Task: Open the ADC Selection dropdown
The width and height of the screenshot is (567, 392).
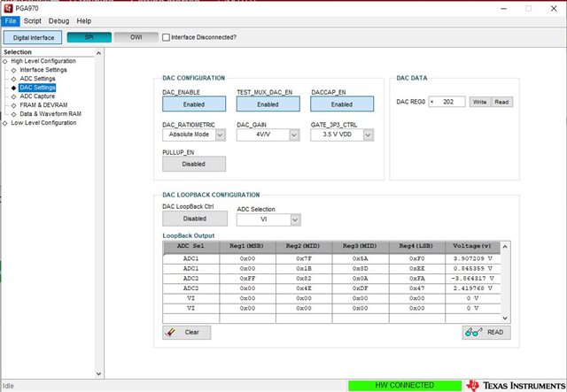Action: (295, 219)
